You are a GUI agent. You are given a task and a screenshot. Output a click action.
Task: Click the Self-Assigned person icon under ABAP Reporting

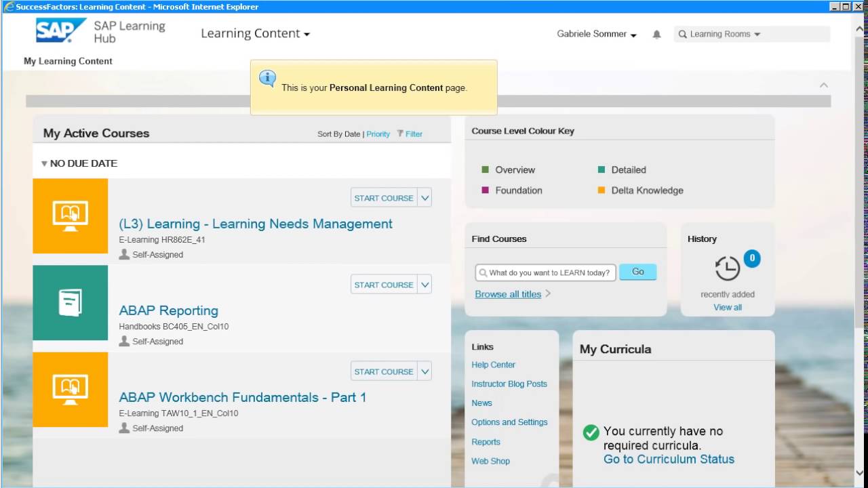pos(124,341)
